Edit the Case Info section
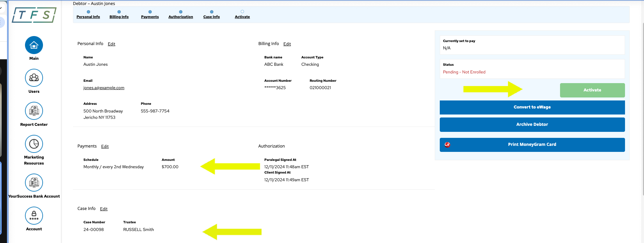Screen dimensions: 644x243 coord(104,209)
